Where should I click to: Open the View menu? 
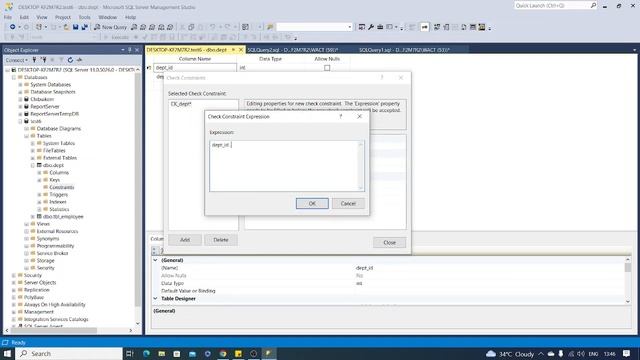click(42, 17)
